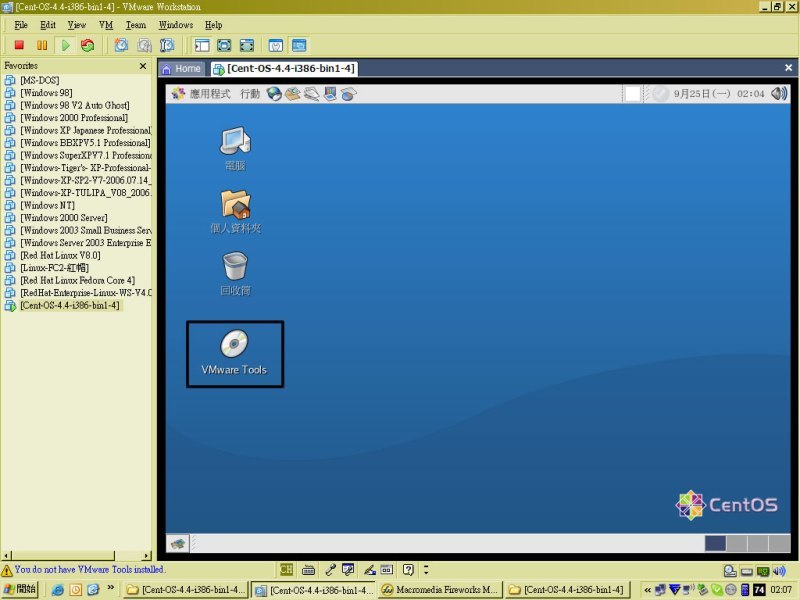The width and height of the screenshot is (800, 600).
Task: Select [Red Hat Linux Fedora Core 4] favorite
Action: click(x=78, y=280)
